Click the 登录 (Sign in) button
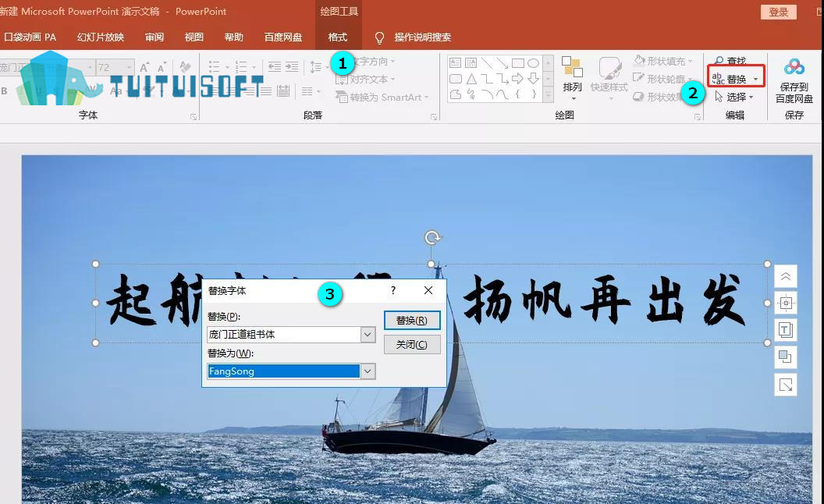Image resolution: width=824 pixels, height=504 pixels. click(779, 12)
